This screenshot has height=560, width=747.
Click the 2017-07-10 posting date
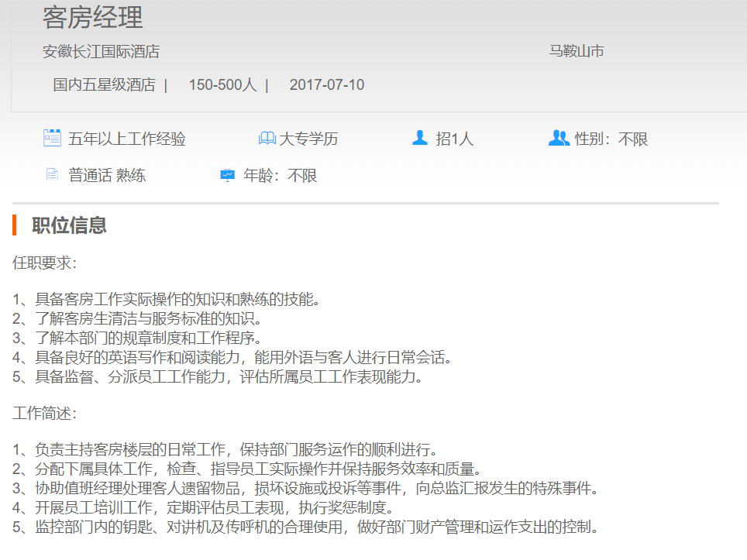[x=326, y=85]
